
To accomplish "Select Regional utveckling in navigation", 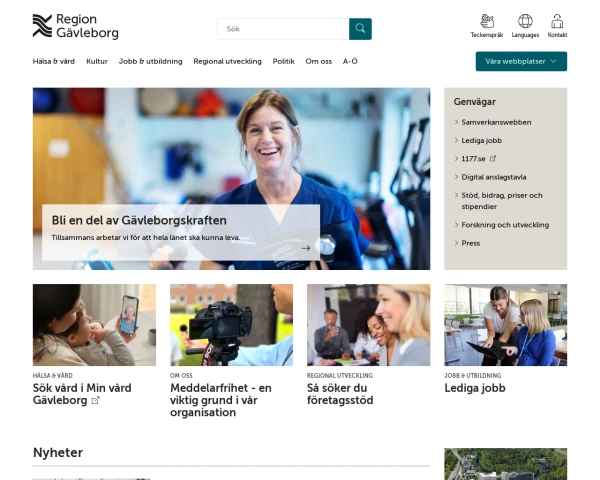I will pos(227,61).
